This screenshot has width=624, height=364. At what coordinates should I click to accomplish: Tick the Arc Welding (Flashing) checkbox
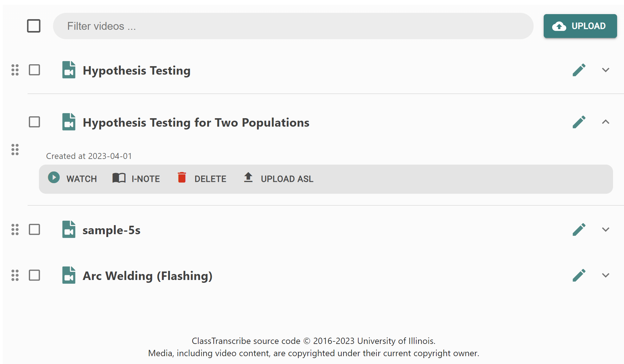35,275
